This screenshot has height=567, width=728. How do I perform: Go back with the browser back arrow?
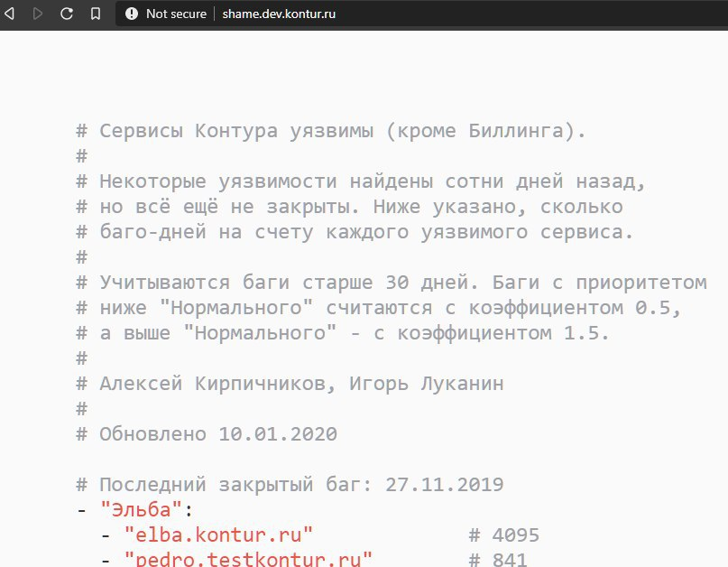pyautogui.click(x=9, y=14)
